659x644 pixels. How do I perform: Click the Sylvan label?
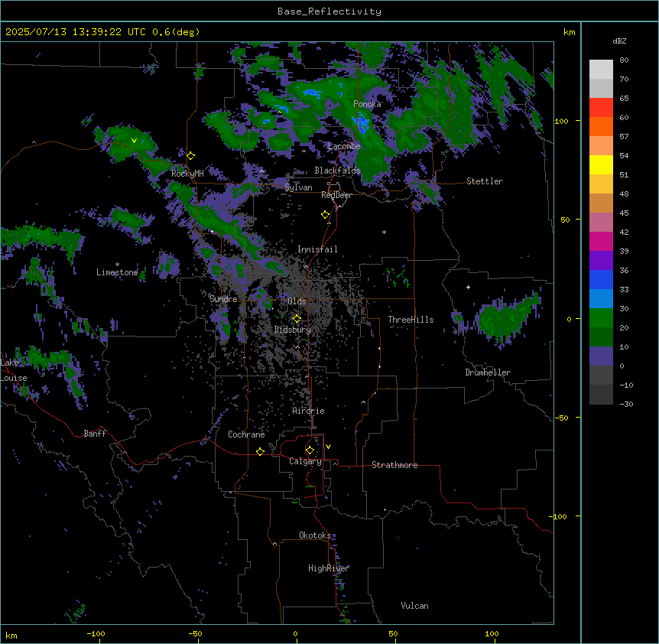click(x=298, y=187)
